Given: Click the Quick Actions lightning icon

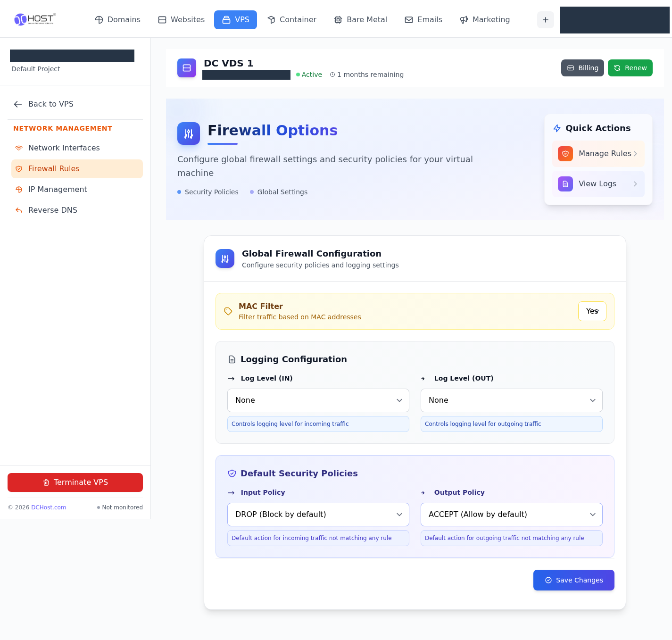Looking at the screenshot, I should pos(557,128).
